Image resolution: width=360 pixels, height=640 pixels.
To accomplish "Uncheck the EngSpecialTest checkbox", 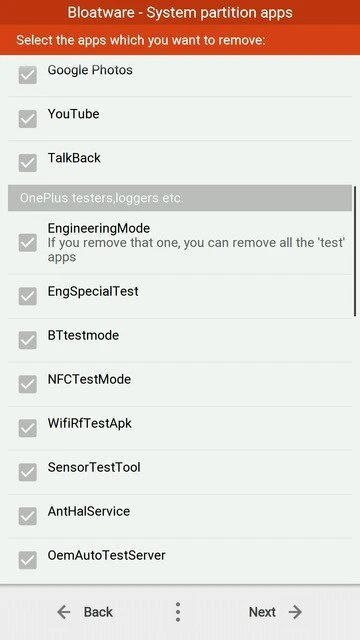I will [x=28, y=296].
